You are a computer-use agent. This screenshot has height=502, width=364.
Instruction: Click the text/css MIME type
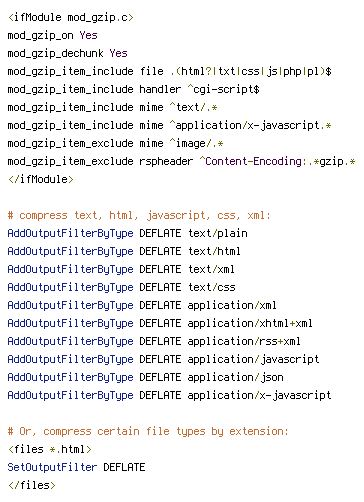click(x=212, y=287)
